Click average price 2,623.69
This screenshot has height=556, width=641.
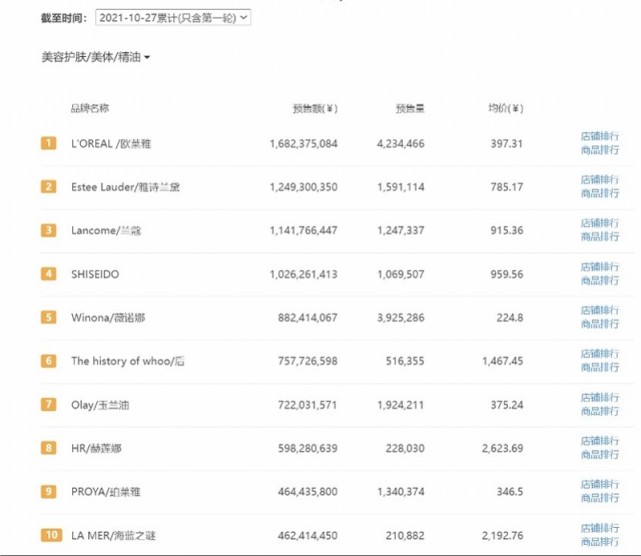[502, 448]
